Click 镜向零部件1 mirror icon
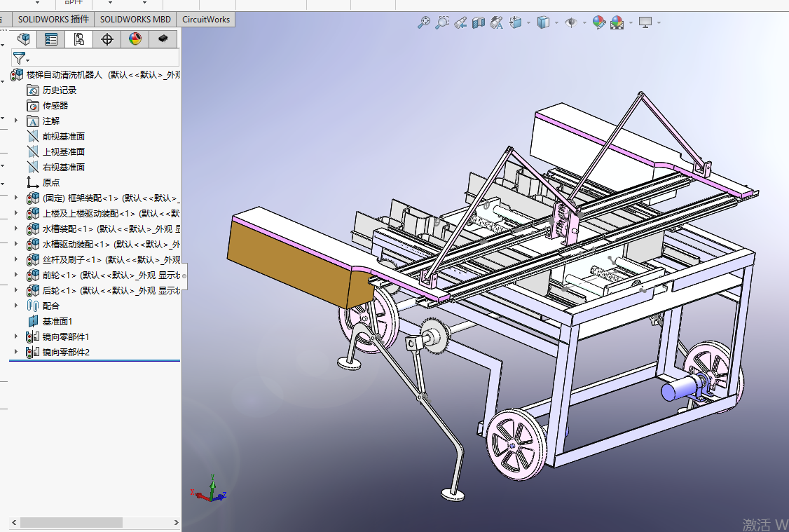 tap(33, 336)
